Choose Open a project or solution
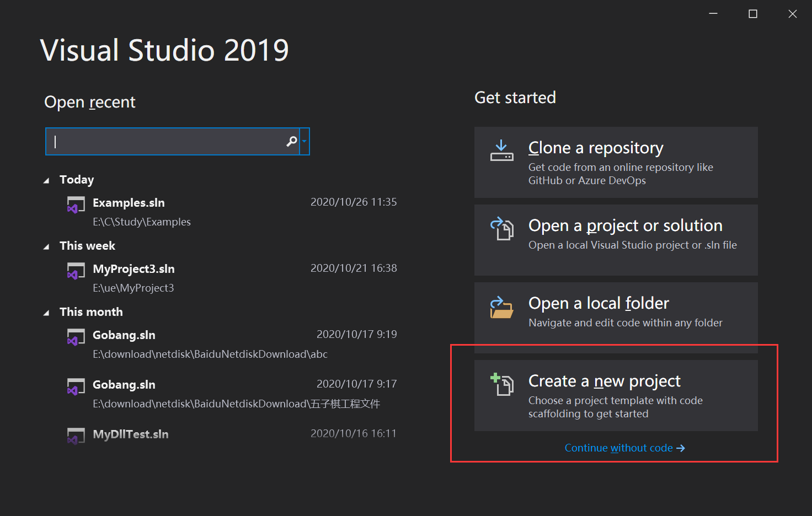 616,240
